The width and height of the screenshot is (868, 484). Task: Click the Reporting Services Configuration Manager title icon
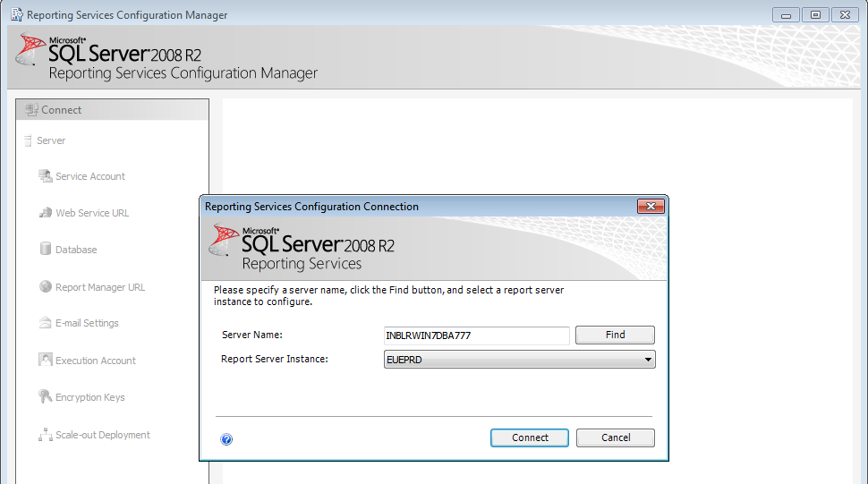(x=17, y=15)
